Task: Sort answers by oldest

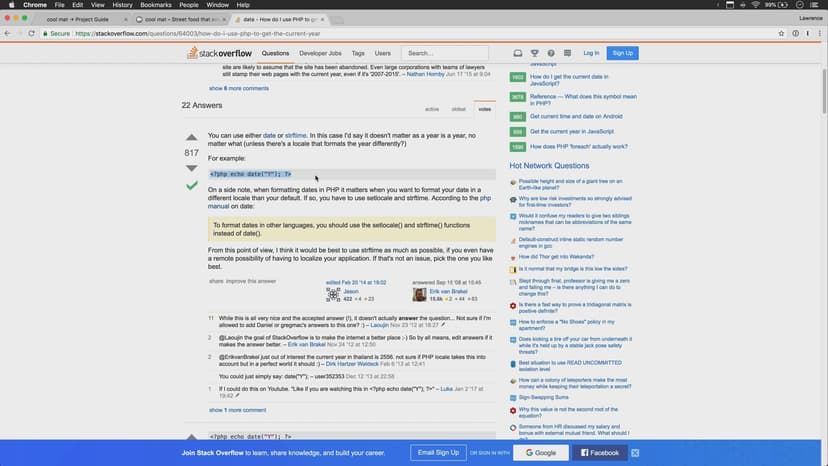Action: point(458,109)
